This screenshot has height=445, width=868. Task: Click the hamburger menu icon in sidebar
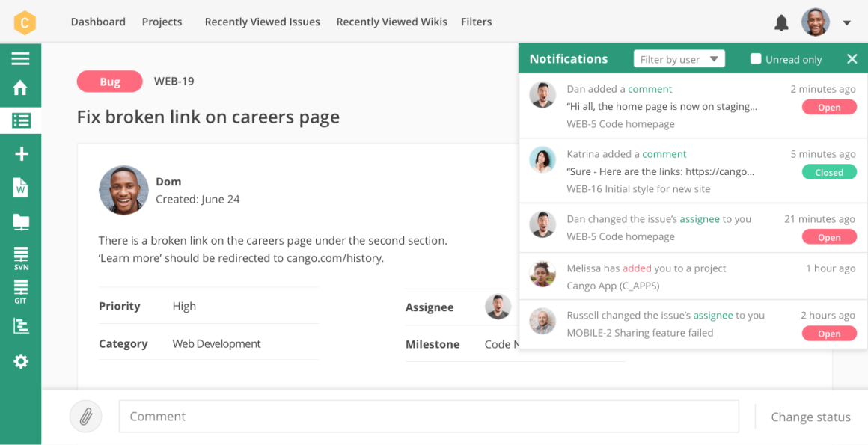(20, 58)
